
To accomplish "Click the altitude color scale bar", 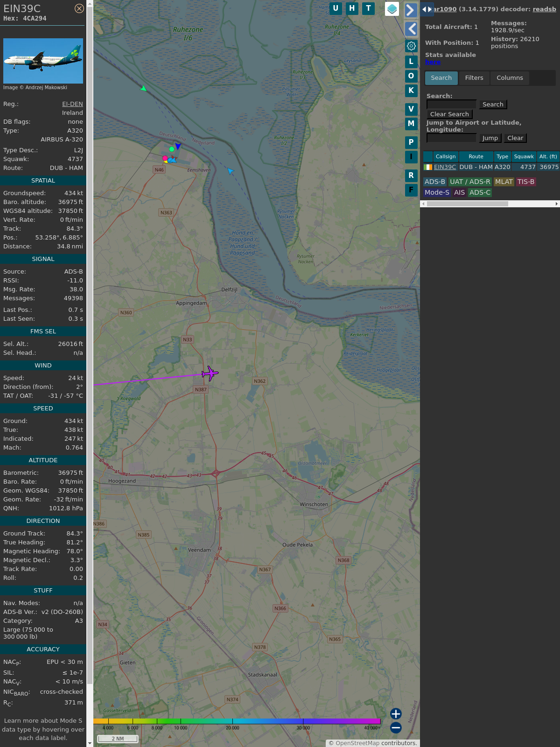I will click(x=237, y=721).
